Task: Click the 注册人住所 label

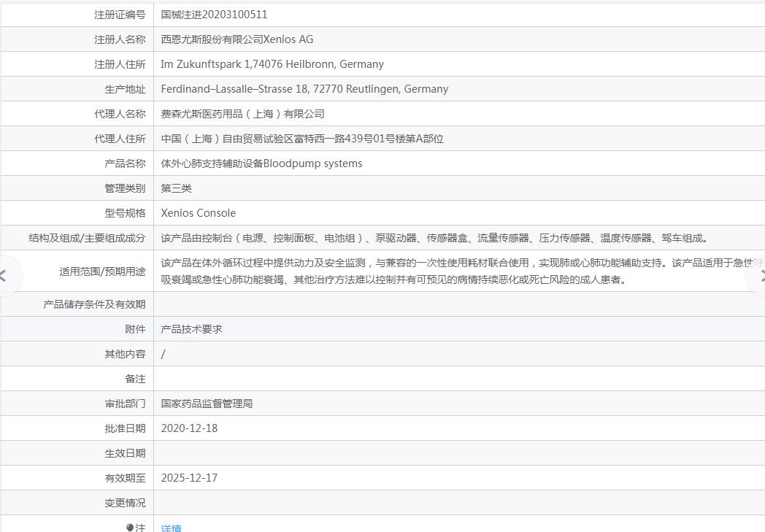Action: tap(120, 64)
